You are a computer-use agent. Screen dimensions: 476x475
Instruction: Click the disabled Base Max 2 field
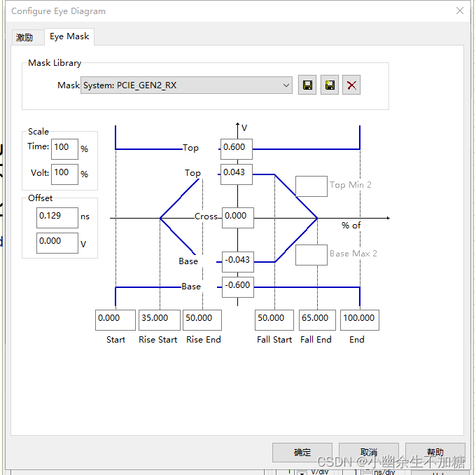(311, 255)
